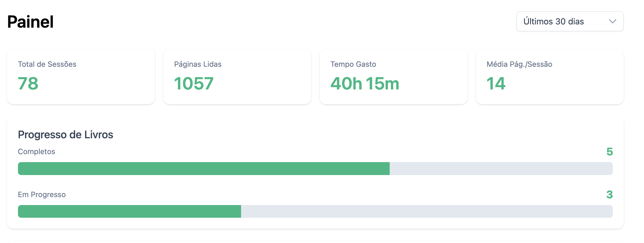Click the Progresso de Livros heading

66,134
